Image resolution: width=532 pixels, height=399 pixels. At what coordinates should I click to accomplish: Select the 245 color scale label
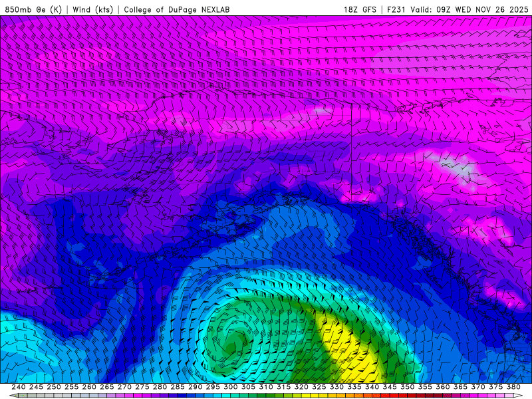pos(36,387)
